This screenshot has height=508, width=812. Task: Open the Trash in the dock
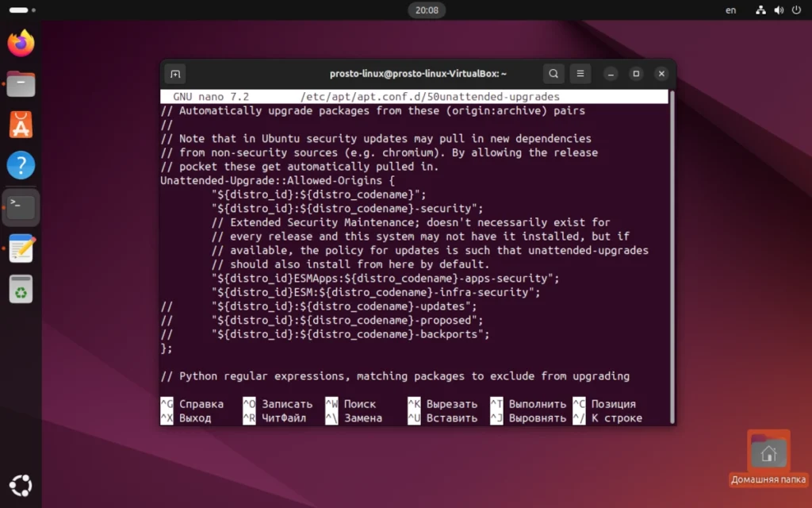(x=21, y=289)
